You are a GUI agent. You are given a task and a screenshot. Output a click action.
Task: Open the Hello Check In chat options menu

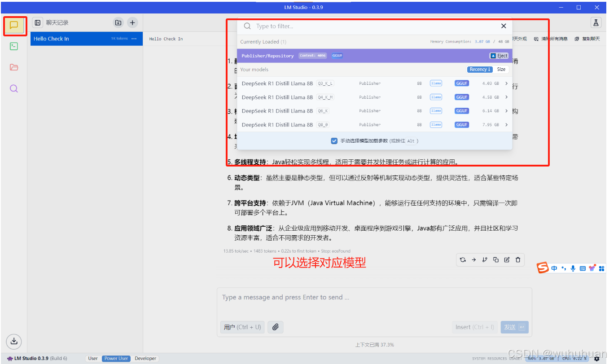[x=134, y=39]
